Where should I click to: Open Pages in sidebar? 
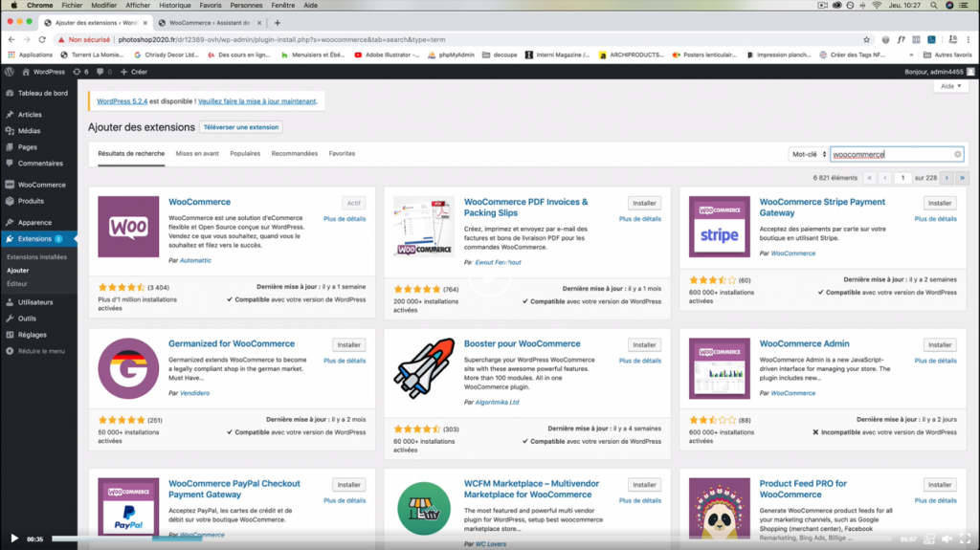click(x=27, y=147)
